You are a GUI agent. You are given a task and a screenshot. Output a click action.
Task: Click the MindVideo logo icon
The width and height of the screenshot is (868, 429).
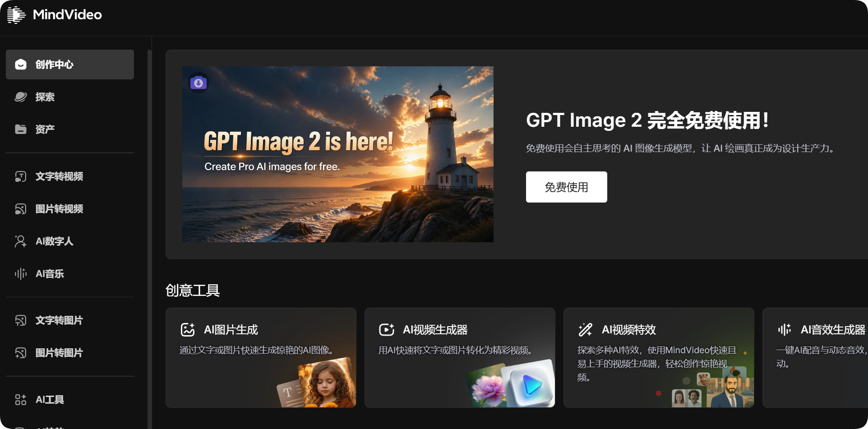16,15
